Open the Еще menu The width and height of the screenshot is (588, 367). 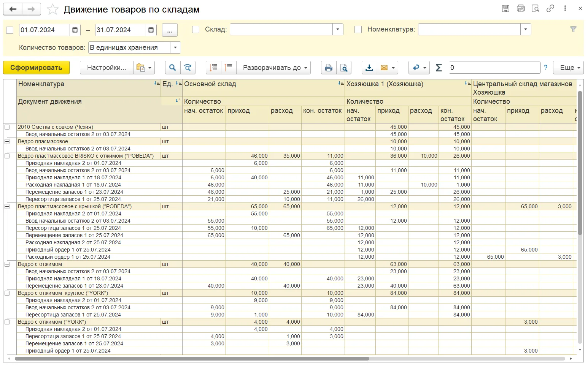tap(568, 68)
